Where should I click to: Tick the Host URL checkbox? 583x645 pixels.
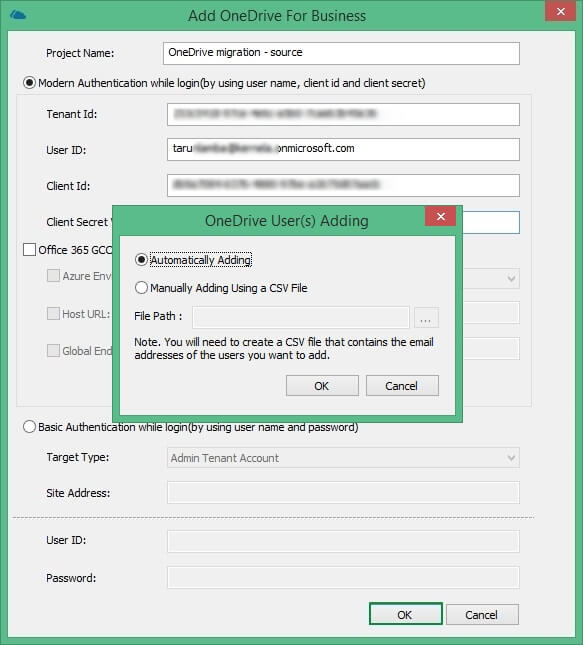[x=53, y=314]
